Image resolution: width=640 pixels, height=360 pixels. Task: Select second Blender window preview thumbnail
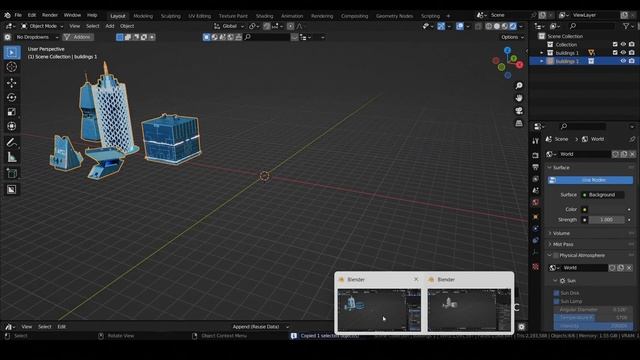tap(469, 310)
